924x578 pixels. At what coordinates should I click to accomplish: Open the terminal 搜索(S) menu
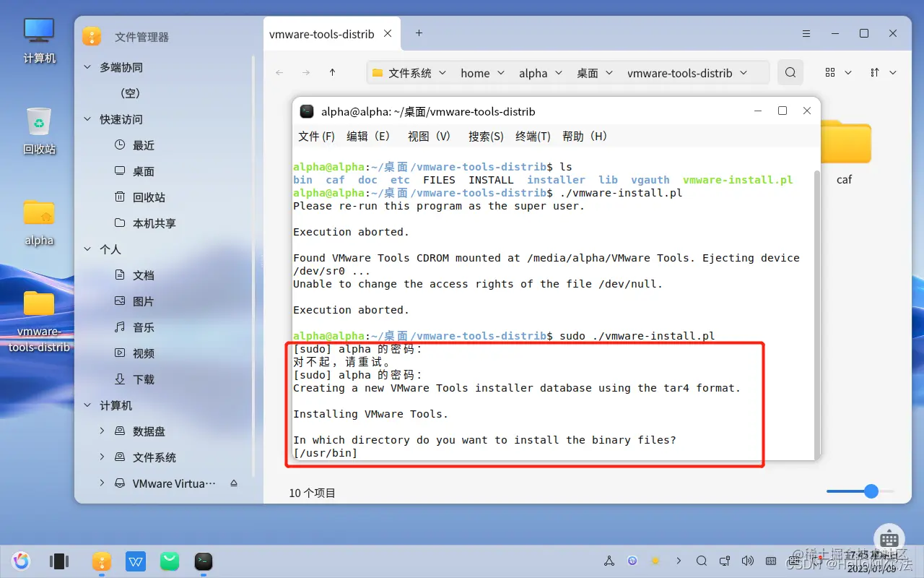(x=486, y=136)
